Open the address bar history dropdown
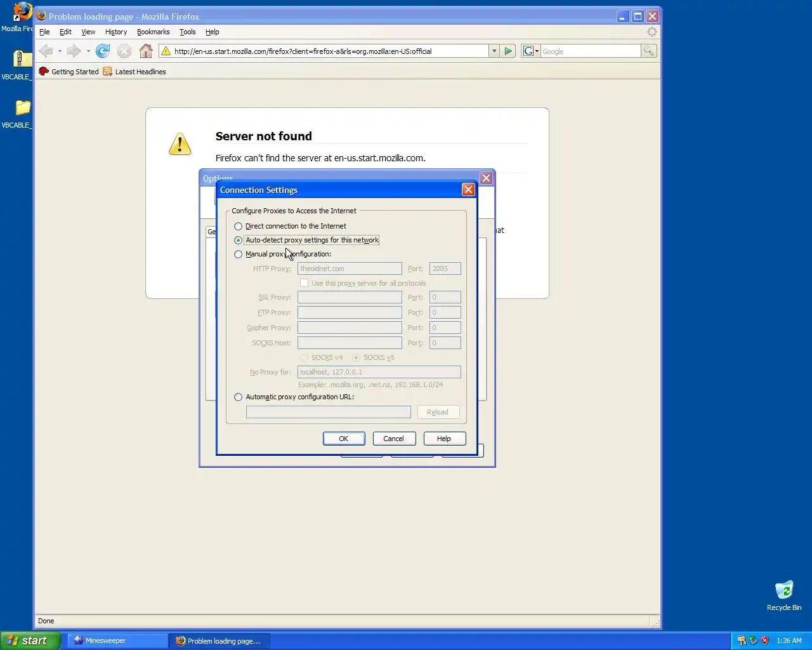 click(494, 51)
